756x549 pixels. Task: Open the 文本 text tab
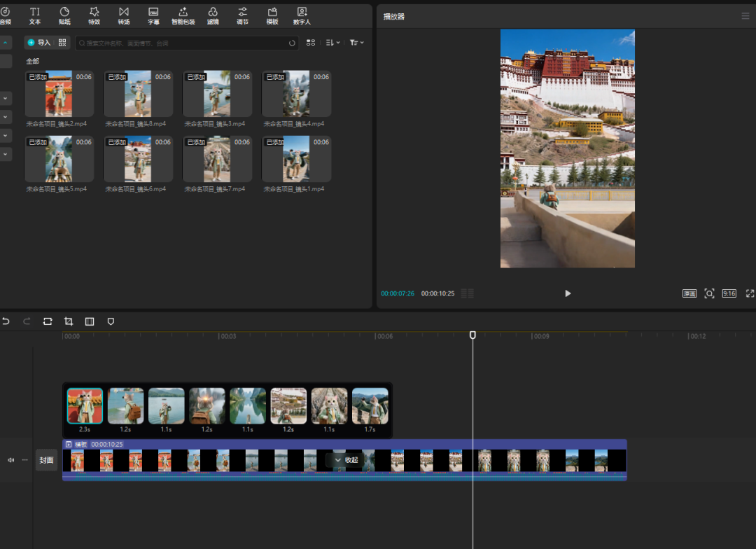click(35, 15)
